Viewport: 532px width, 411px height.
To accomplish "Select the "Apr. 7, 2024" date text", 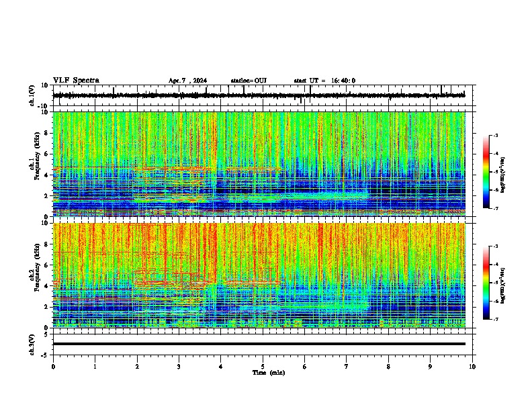I will click(187, 81).
